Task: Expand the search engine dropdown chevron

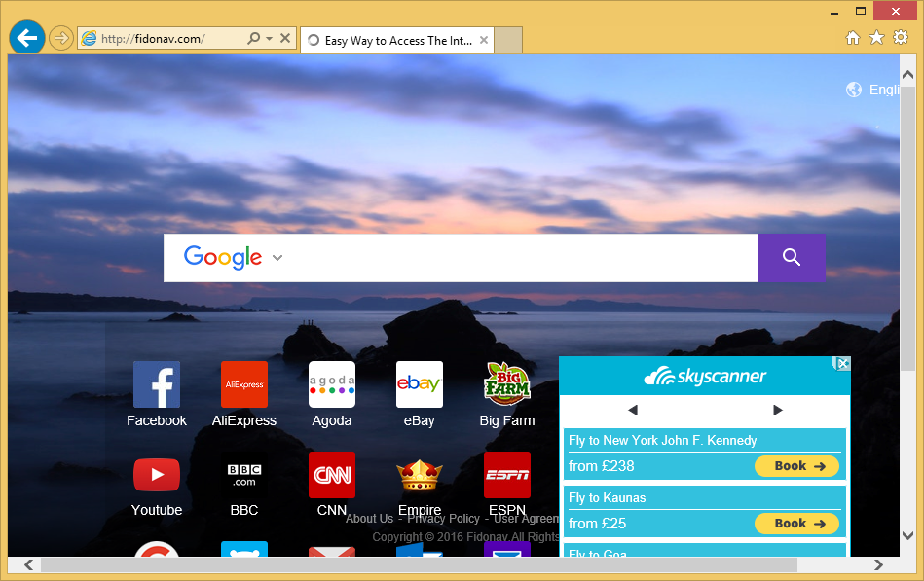Action: (277, 258)
